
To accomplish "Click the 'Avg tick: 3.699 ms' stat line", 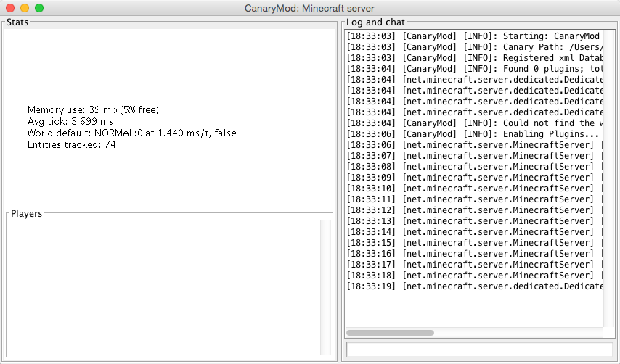I will click(70, 121).
